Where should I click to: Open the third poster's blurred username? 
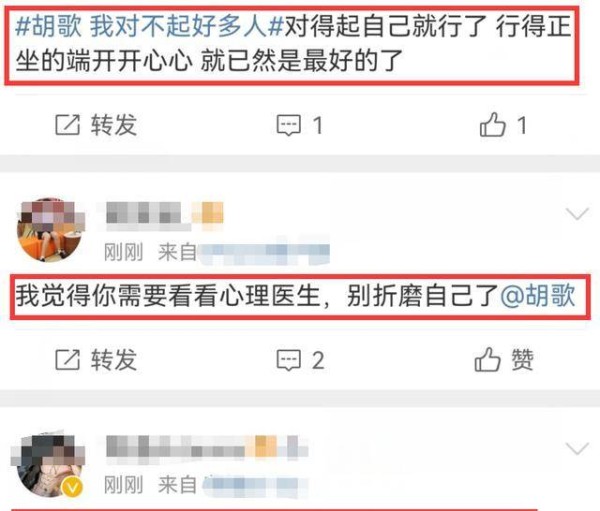(207, 447)
